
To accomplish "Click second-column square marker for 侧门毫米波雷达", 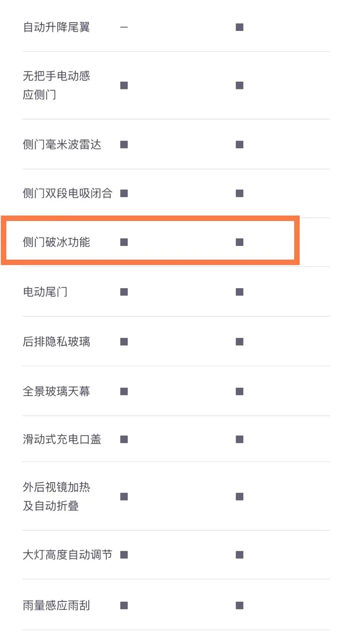I will pos(240,145).
